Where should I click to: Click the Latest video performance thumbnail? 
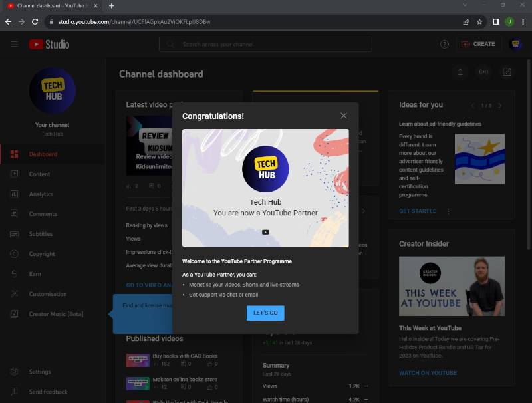pos(150,146)
